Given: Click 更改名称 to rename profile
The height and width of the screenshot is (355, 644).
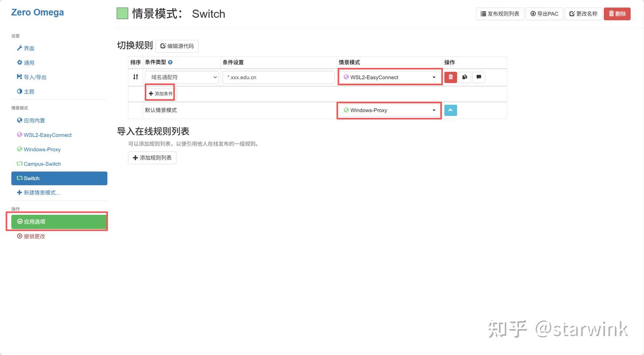Looking at the screenshot, I should coord(583,14).
